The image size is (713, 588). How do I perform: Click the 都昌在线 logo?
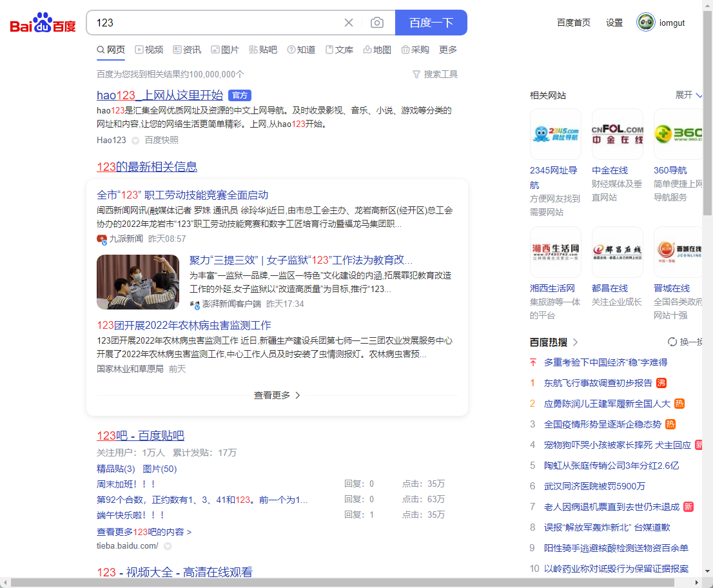618,252
